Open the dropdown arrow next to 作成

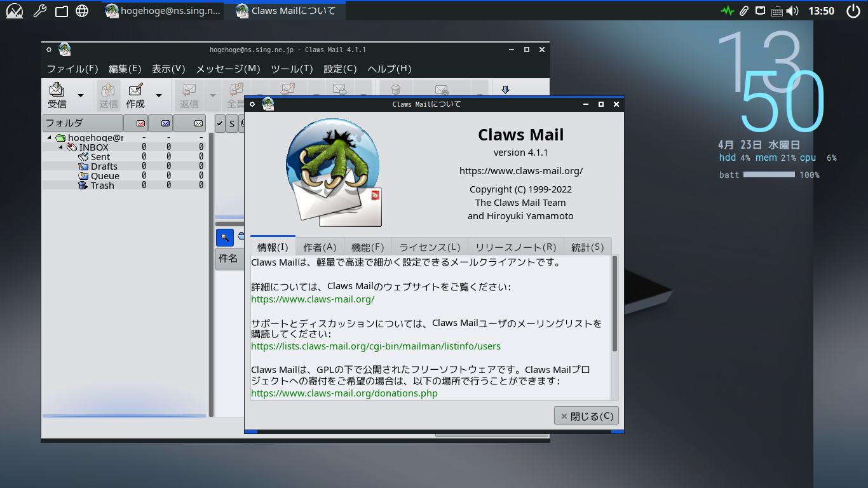pyautogui.click(x=159, y=95)
